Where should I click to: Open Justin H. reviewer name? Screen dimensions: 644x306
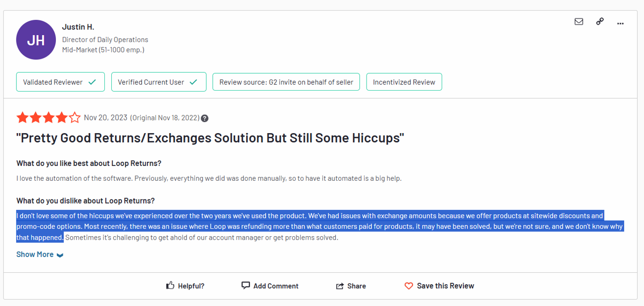tap(78, 27)
